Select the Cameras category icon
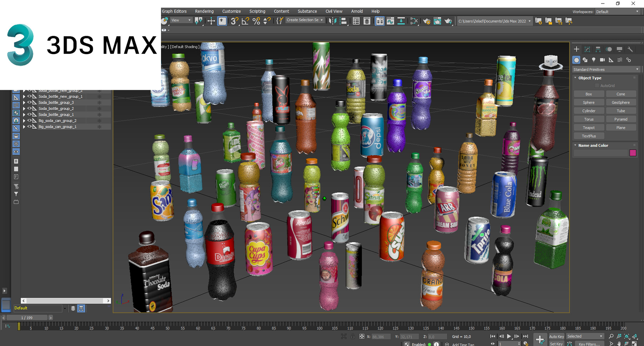Screen dimensions: 644x346 pyautogui.click(x=602, y=60)
